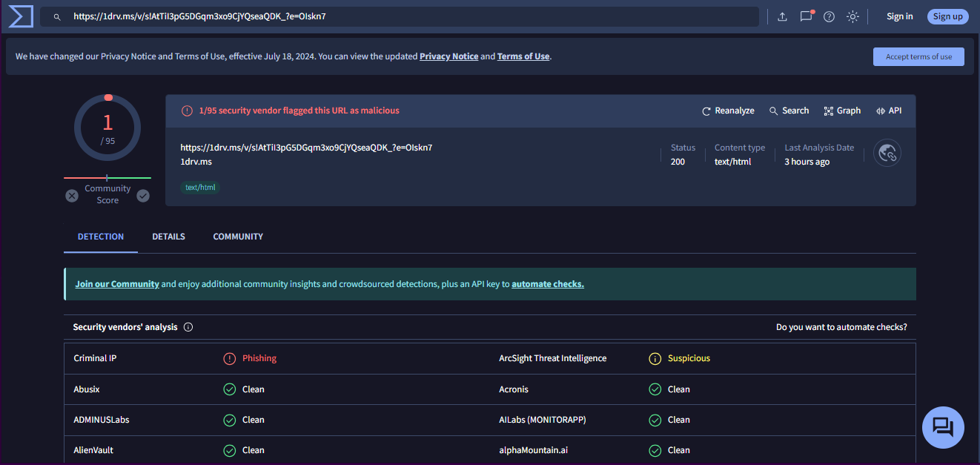
Task: Switch to the DETECTION tab
Action: coord(101,237)
